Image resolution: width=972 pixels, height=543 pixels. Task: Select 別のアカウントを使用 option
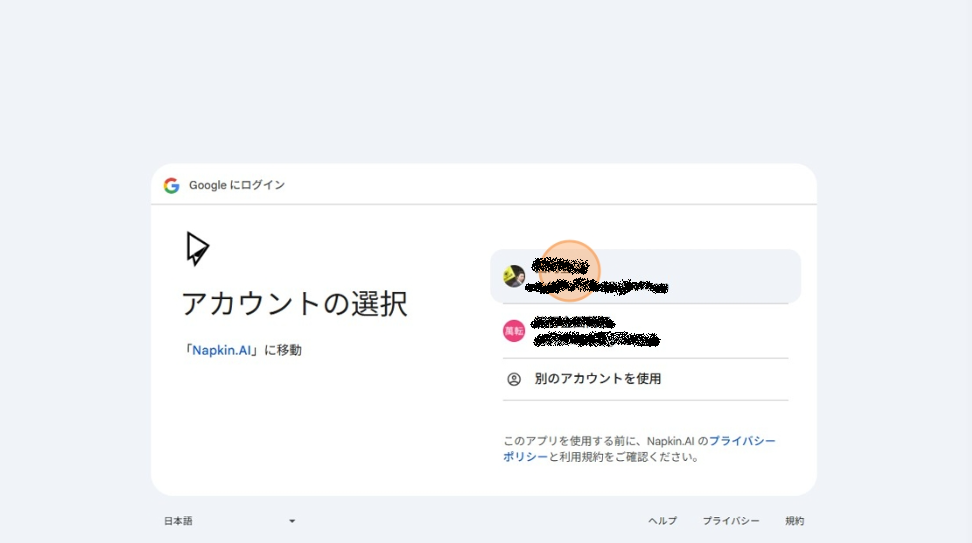645,379
